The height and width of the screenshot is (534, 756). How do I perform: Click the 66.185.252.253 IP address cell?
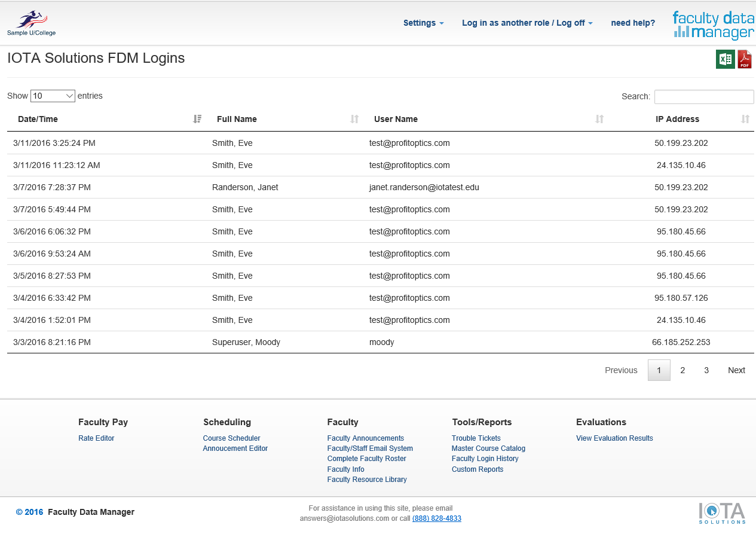(681, 342)
